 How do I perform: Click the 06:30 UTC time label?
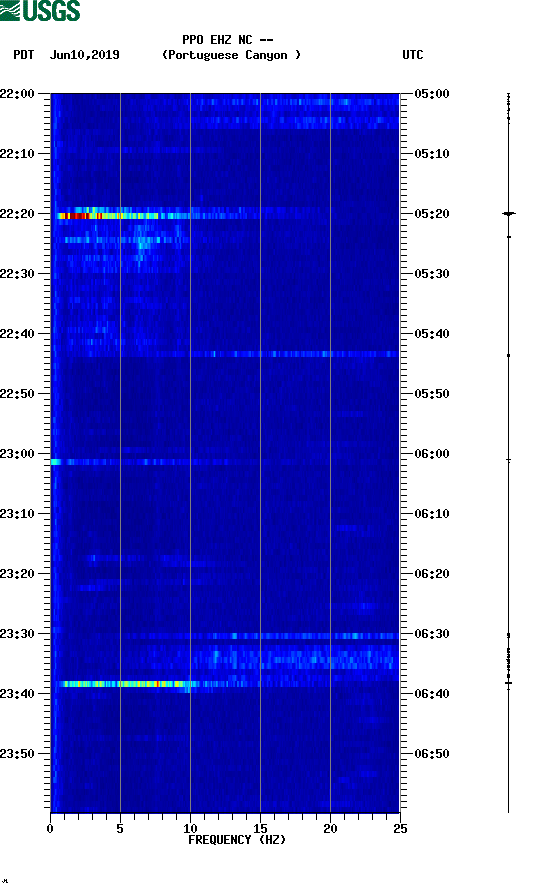click(432, 634)
